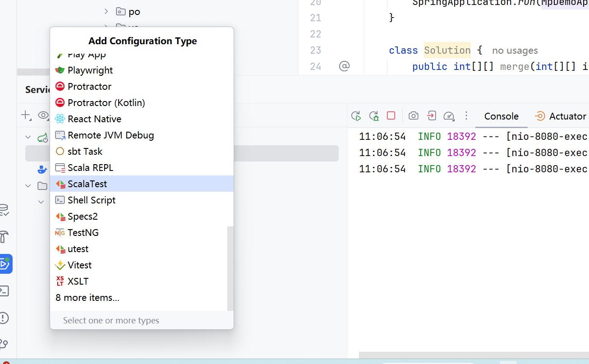Open the Build hammer tool window

click(x=4, y=237)
